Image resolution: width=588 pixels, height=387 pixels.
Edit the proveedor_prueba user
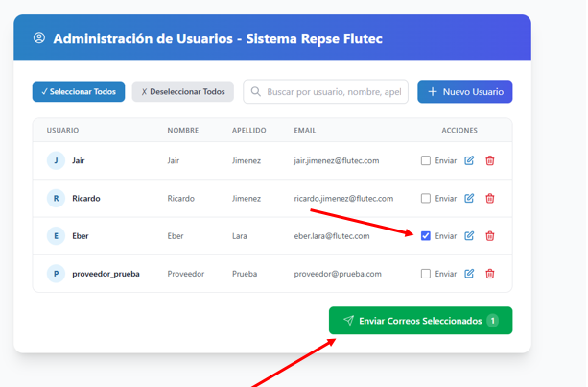pyautogui.click(x=469, y=274)
